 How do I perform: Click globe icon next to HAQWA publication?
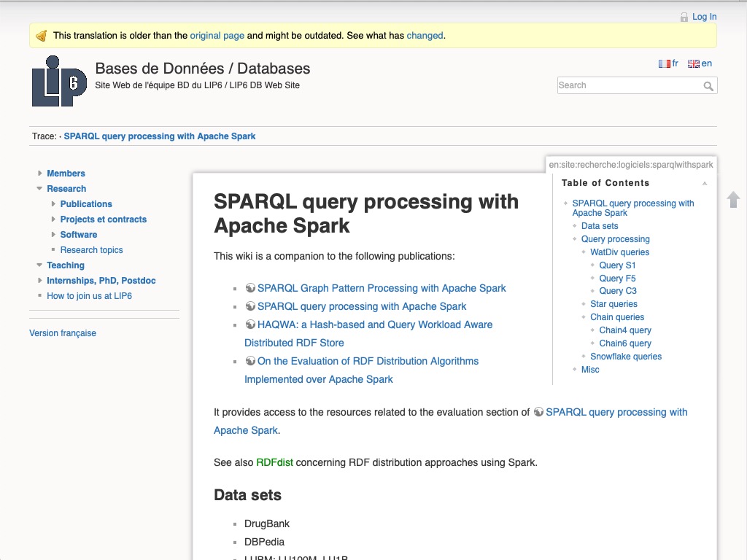click(x=251, y=324)
